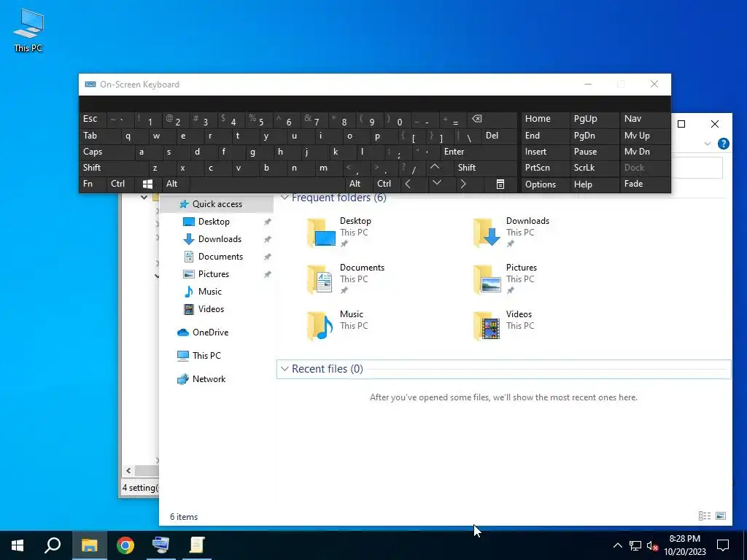Open the Downloads folder in Frequent folders

511,232
